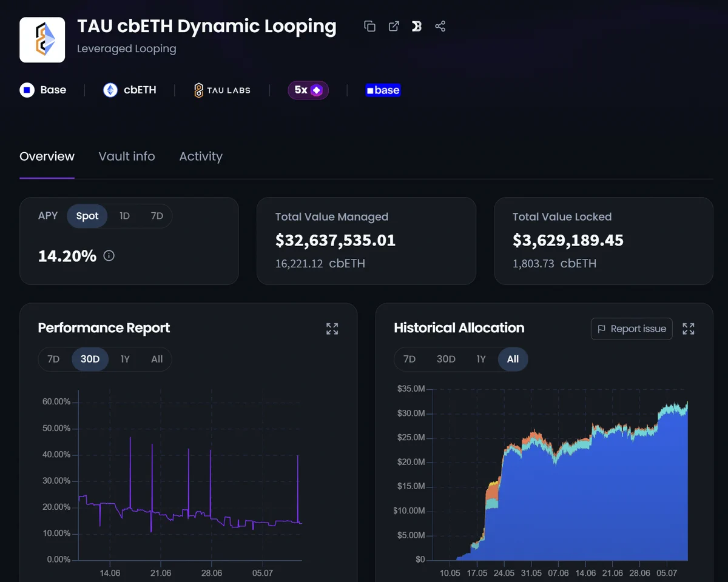Screen dimensions: 728x582
Task: Set Performance Report range to 7D
Action: point(53,359)
